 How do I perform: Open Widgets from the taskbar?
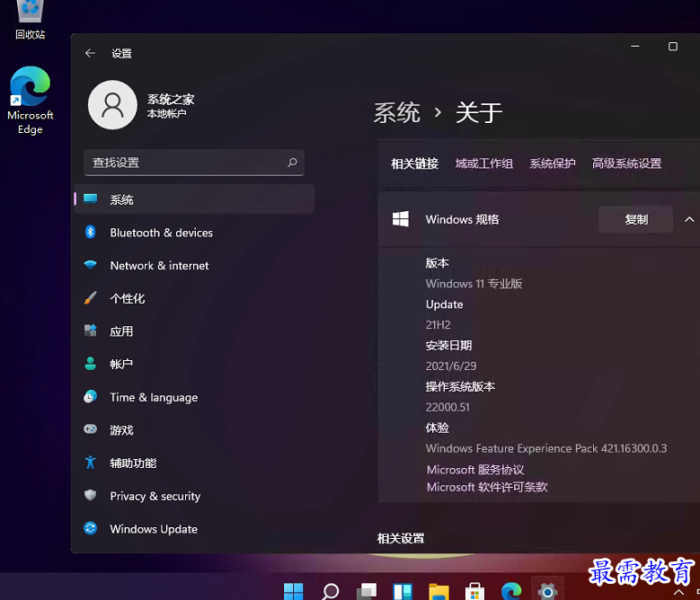pos(403,592)
